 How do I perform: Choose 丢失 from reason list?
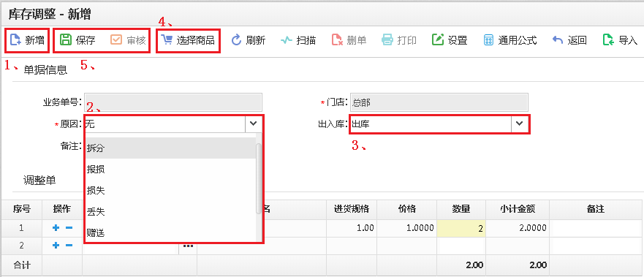(x=170, y=212)
